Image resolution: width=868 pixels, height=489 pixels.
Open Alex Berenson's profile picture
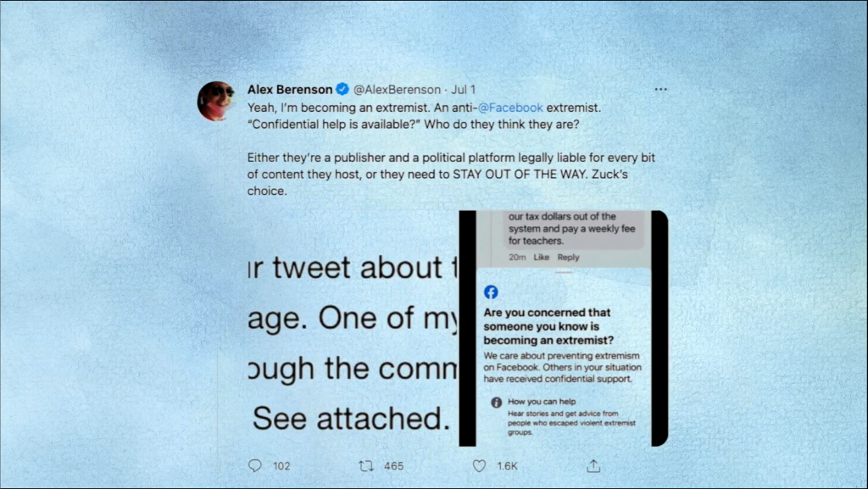(x=216, y=101)
